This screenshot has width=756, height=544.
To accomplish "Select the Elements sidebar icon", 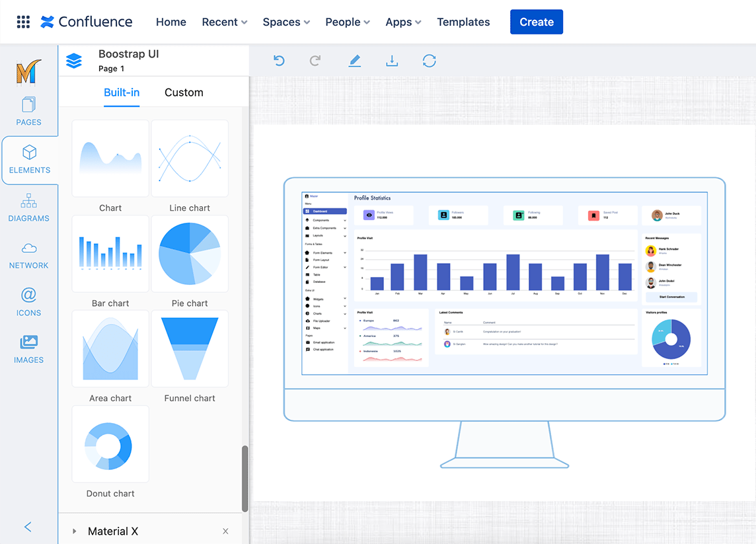I will [29, 160].
